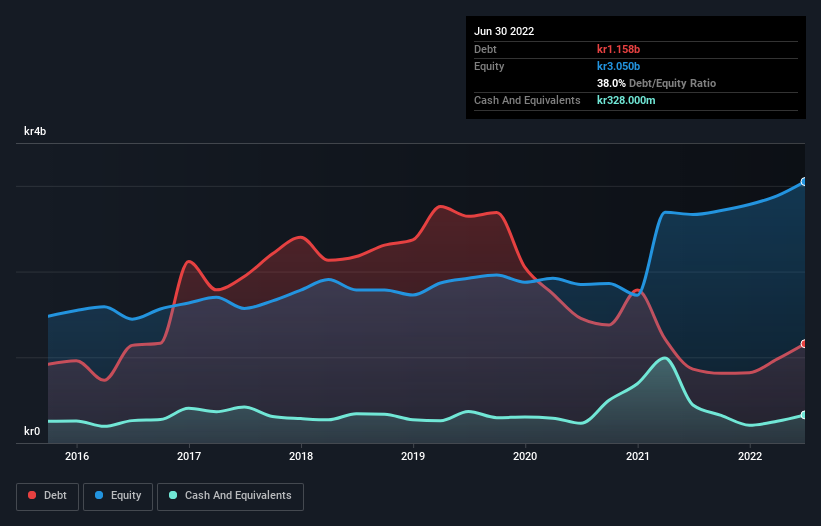Select the blue Equity endpoint marker on chart
821x526 pixels.
[x=804, y=182]
